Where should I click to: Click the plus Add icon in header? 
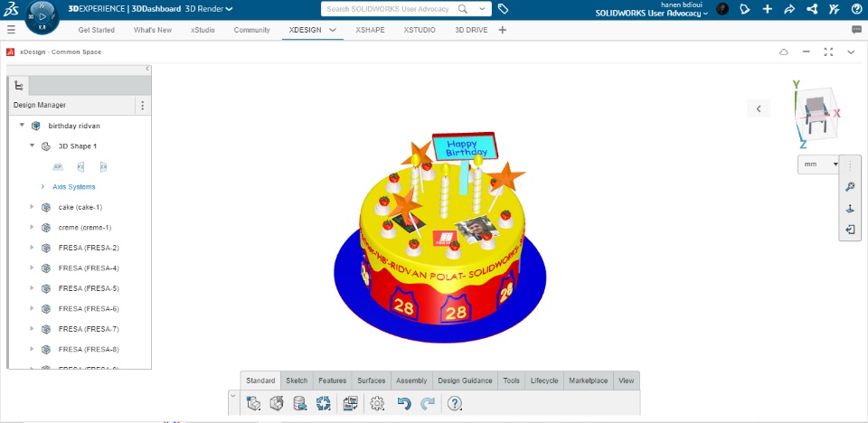(x=768, y=9)
